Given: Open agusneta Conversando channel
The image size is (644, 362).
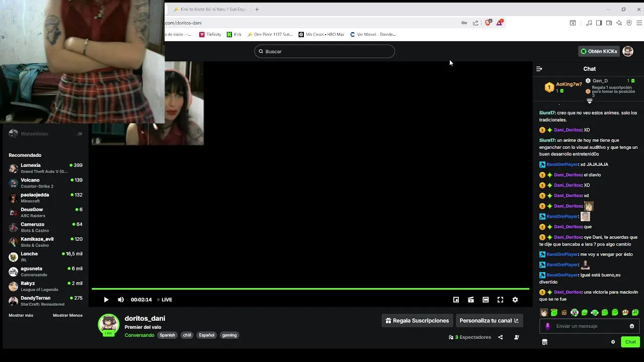Looking at the screenshot, I should pos(45,271).
